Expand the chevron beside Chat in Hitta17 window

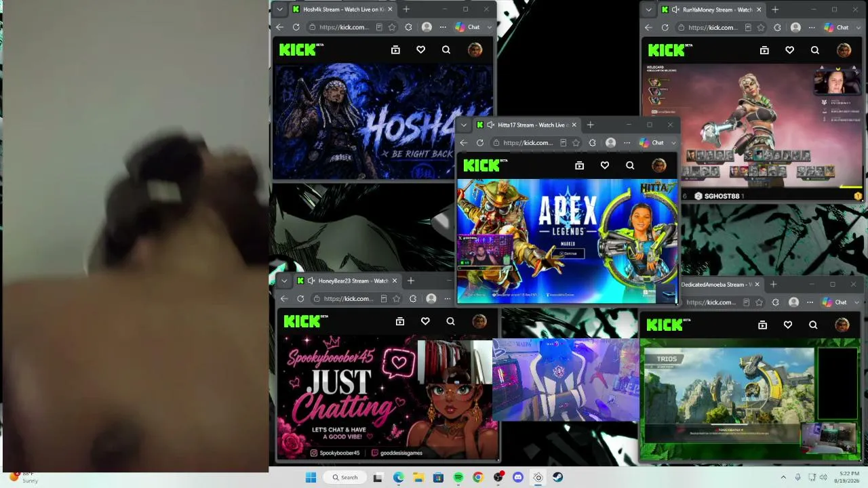(673, 142)
